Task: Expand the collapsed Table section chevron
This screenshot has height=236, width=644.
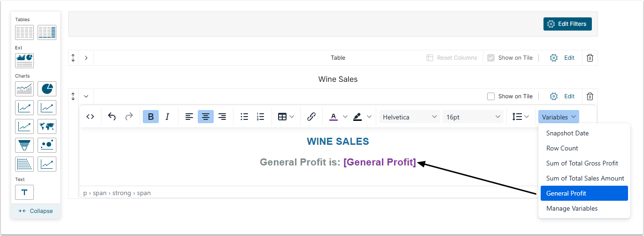Action: click(x=86, y=58)
